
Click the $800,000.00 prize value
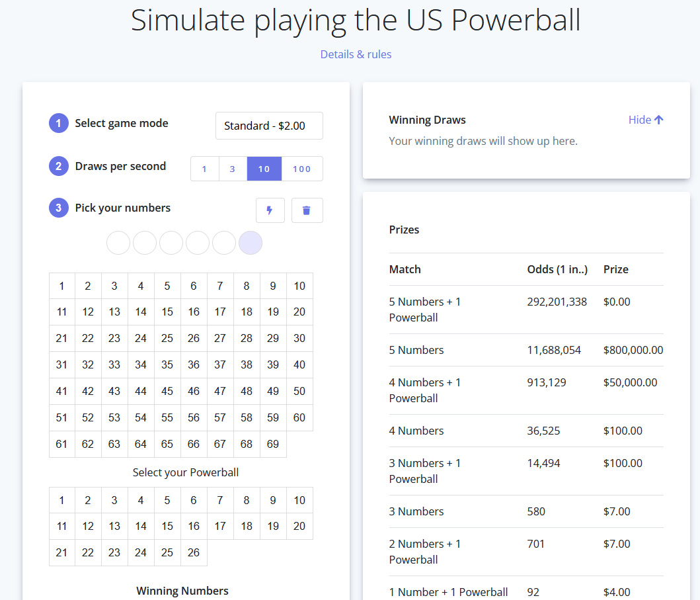tap(633, 350)
